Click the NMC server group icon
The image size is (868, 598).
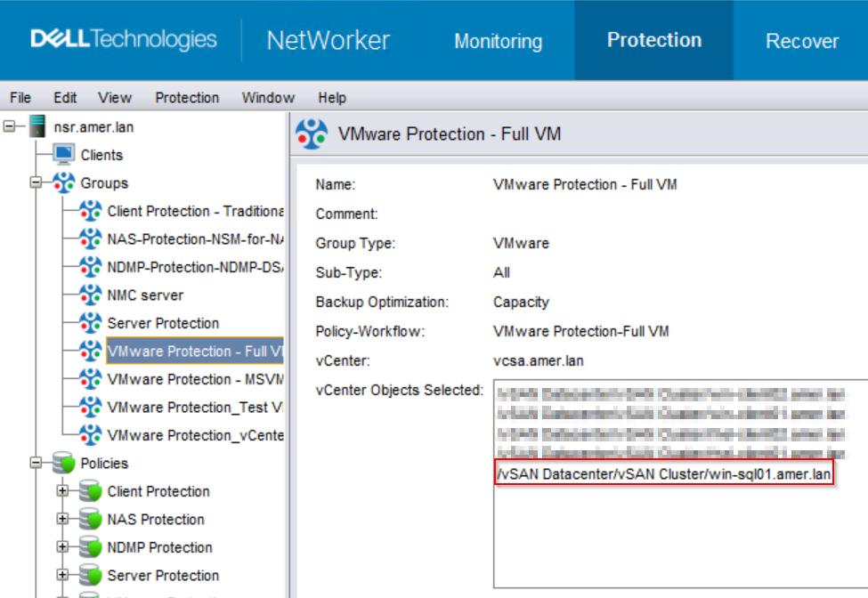(x=91, y=295)
